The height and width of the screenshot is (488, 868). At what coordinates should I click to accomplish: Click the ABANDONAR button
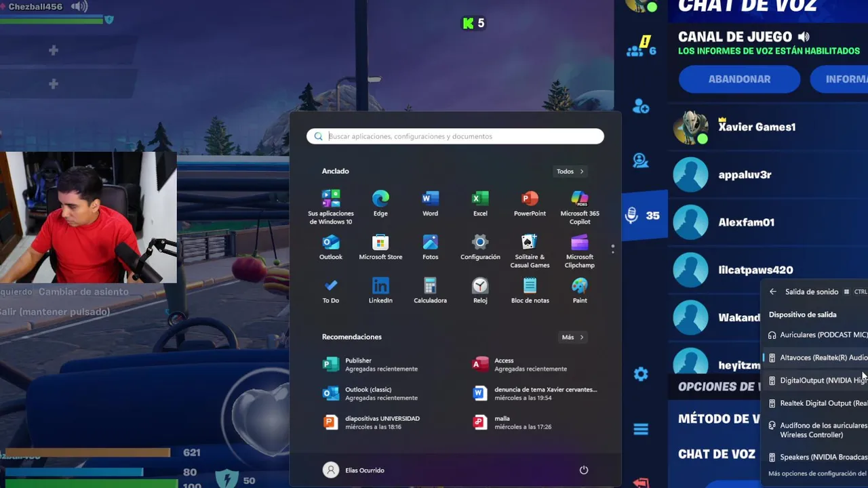(740, 79)
